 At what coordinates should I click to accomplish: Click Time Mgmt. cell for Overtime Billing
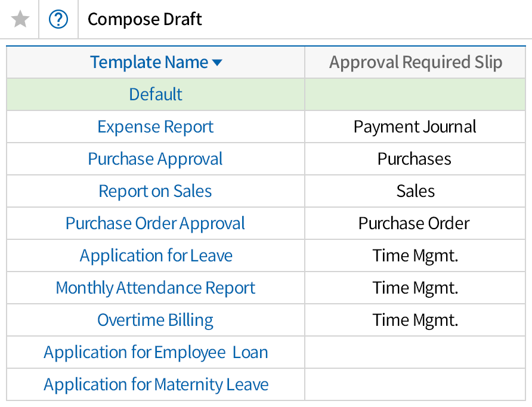pyautogui.click(x=416, y=320)
